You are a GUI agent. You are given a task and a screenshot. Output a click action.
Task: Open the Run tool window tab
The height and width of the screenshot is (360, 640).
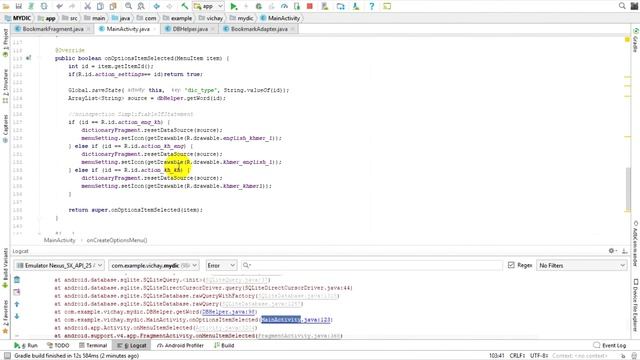pos(26,345)
